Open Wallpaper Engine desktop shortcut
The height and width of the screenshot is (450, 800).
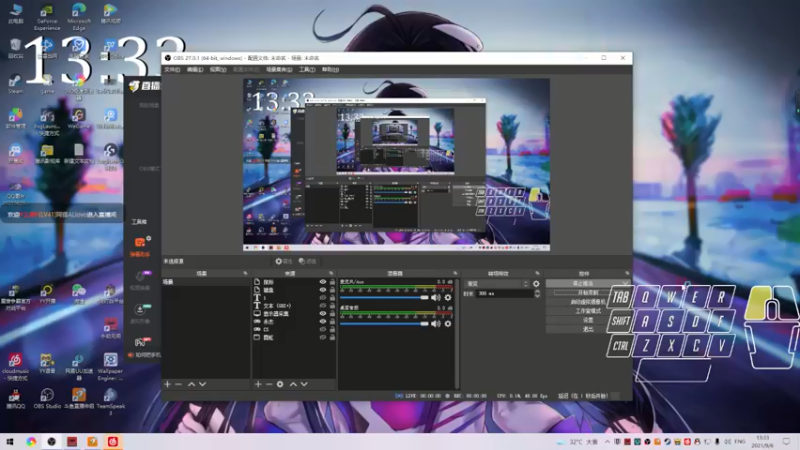tap(110, 367)
